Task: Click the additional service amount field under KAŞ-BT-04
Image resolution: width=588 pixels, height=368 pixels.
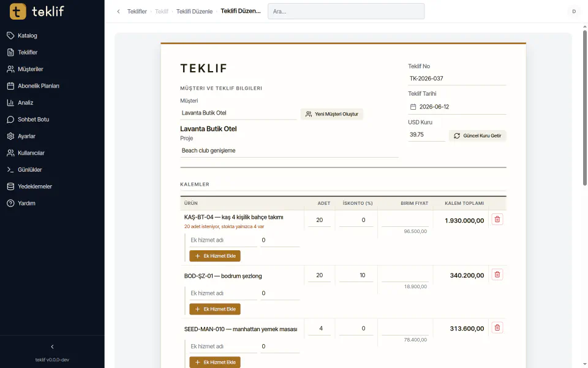Action: [x=280, y=240]
